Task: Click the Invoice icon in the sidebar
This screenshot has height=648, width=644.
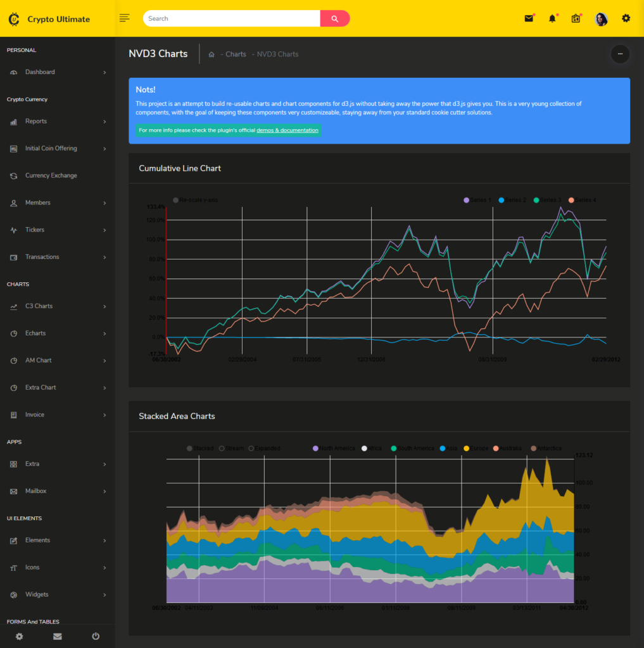Action: (14, 414)
